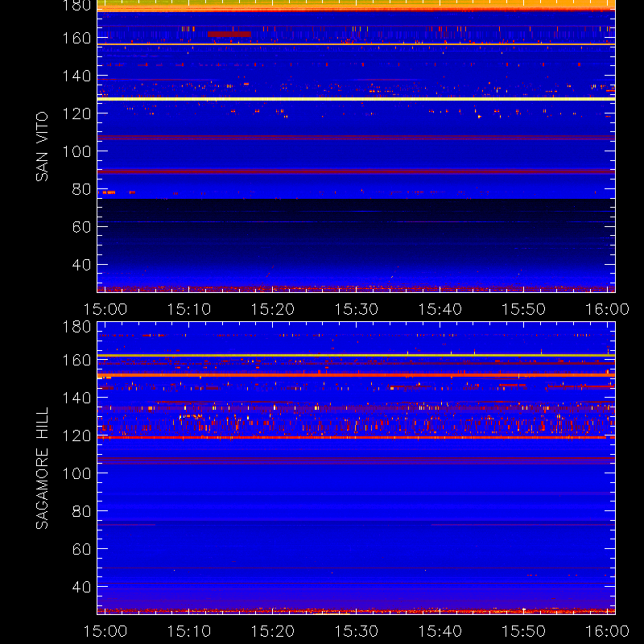The image size is (644, 644).
Task: Select the 140 tick label on SAN VITO axis
Action: (x=76, y=76)
